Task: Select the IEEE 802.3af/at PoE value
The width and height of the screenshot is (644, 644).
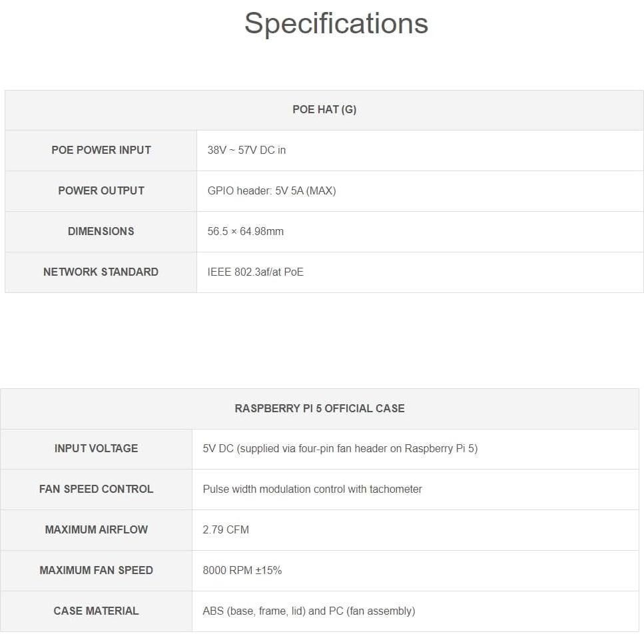Action: [x=255, y=272]
